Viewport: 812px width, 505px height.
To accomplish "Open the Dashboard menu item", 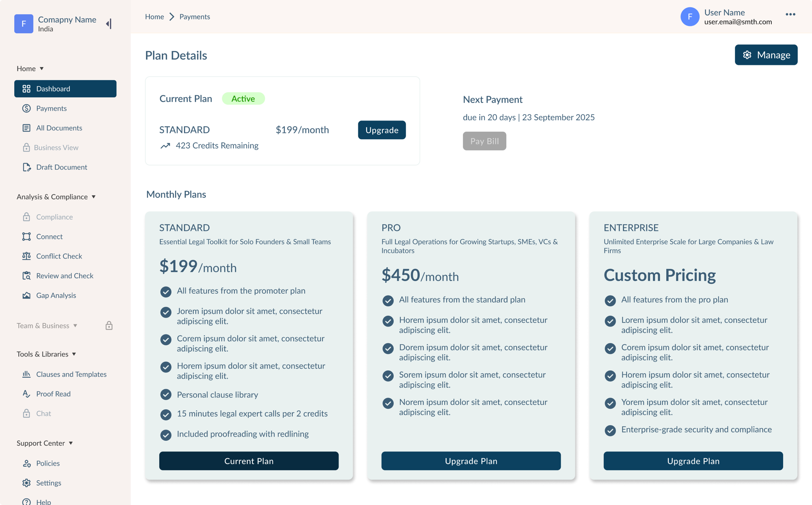I will click(65, 89).
